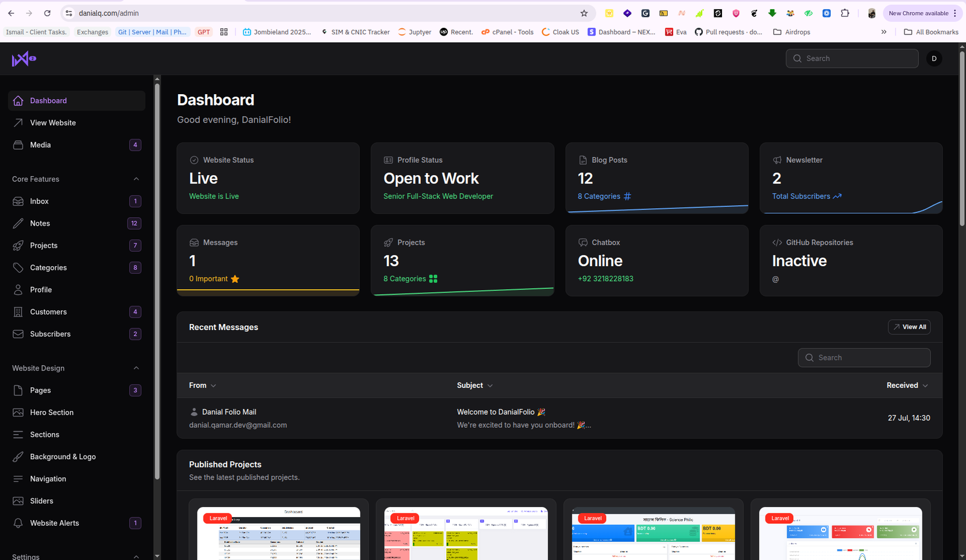Click the Pages document icon
This screenshot has width=966, height=560.
coord(18,390)
